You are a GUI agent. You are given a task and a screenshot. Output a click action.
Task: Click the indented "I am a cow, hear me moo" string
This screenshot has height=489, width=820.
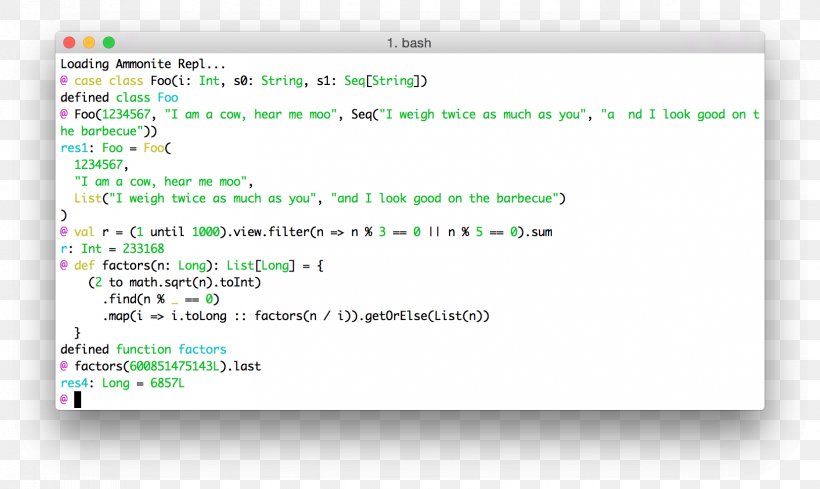pyautogui.click(x=164, y=182)
